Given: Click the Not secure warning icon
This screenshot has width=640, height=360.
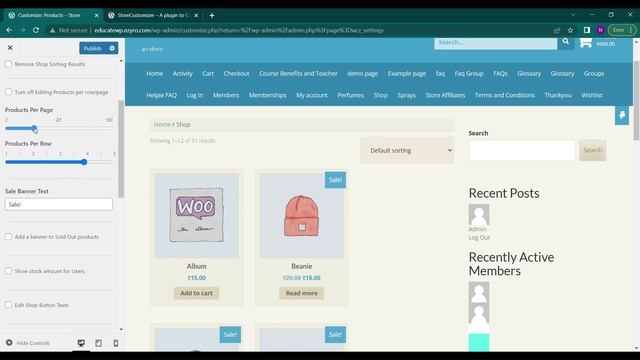Looking at the screenshot, I should (52, 30).
